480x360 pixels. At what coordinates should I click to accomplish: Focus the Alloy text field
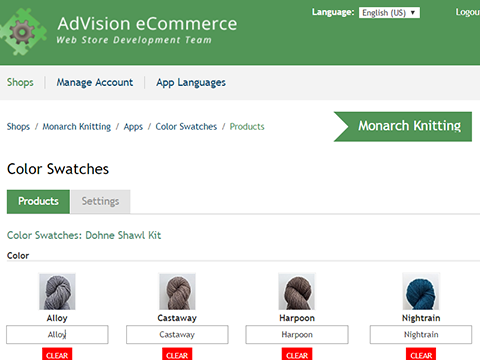coord(57,334)
